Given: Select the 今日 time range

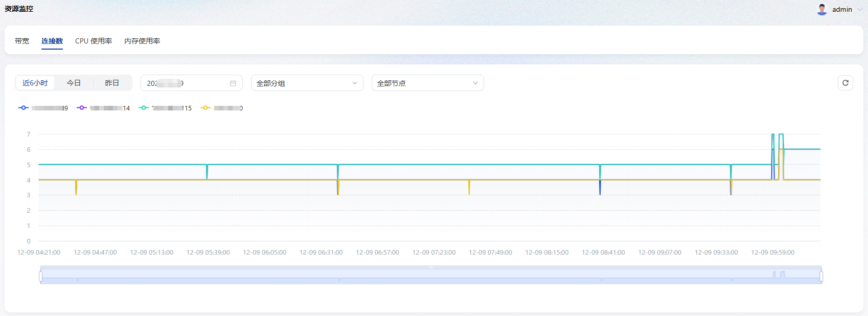Looking at the screenshot, I should [x=74, y=83].
